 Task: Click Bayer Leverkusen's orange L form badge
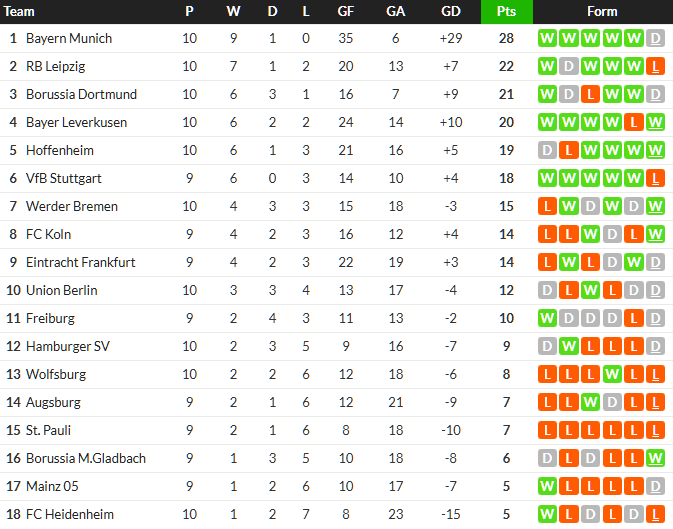click(634, 122)
